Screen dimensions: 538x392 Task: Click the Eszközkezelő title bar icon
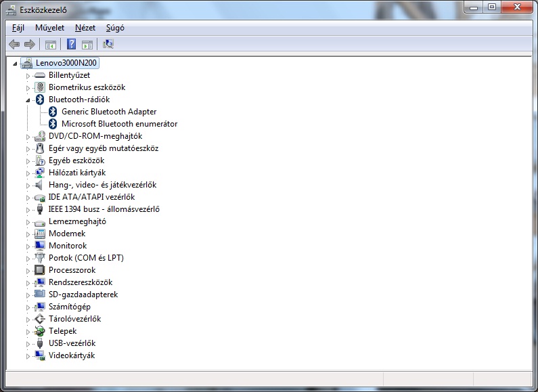pyautogui.click(x=11, y=10)
